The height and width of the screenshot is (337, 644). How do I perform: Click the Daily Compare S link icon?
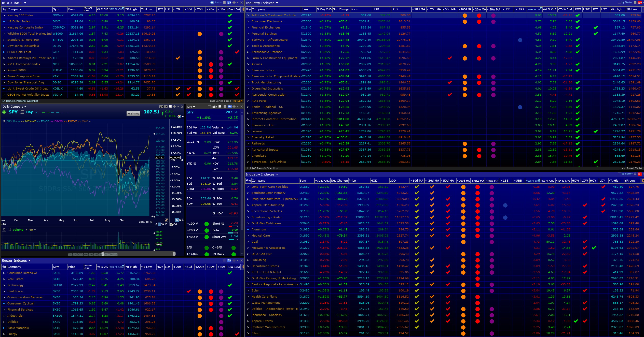[161, 107]
